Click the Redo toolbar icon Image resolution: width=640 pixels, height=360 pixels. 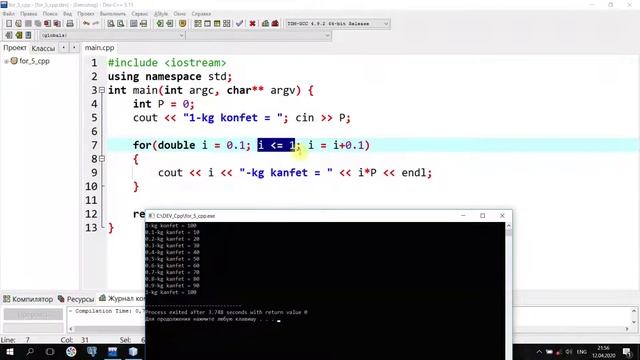tap(96, 24)
